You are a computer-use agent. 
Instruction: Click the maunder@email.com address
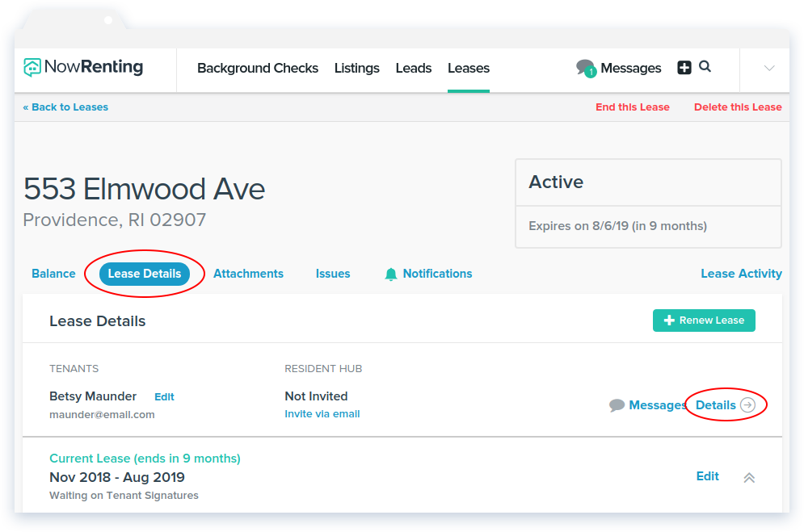point(102,415)
